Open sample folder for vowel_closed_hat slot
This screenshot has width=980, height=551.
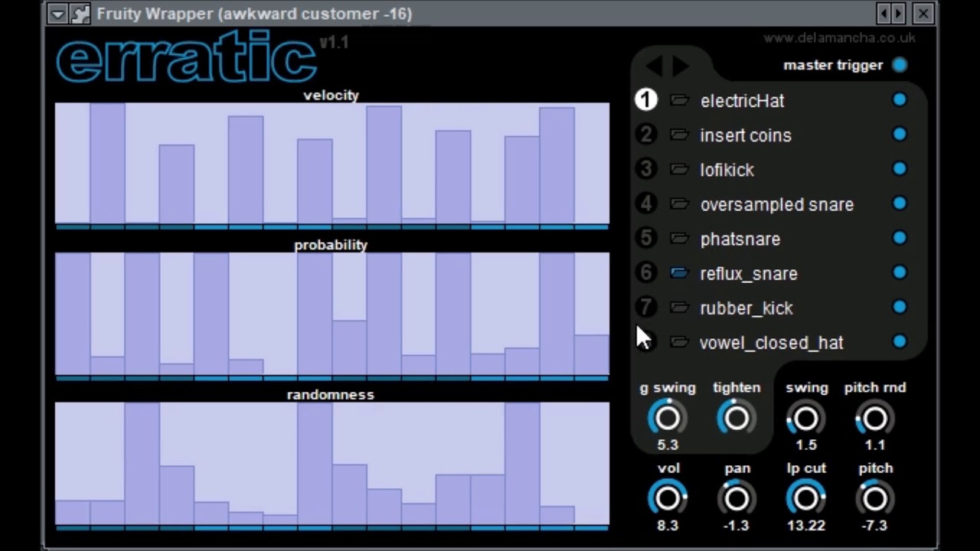[x=679, y=342]
